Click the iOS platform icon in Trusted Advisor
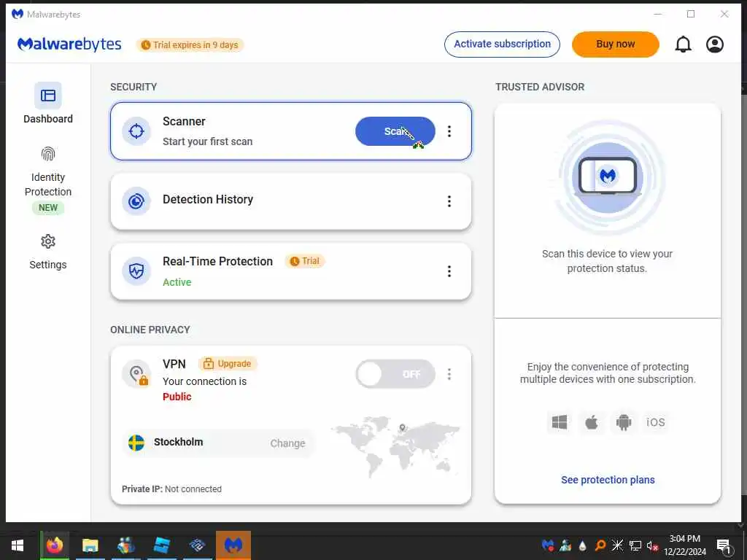Viewport: 747px width, 560px height. [656, 422]
